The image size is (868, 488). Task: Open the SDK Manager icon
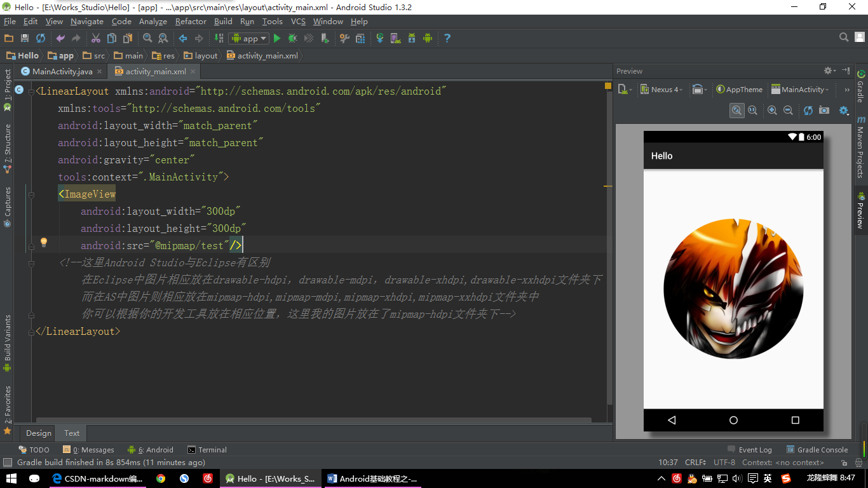click(412, 38)
